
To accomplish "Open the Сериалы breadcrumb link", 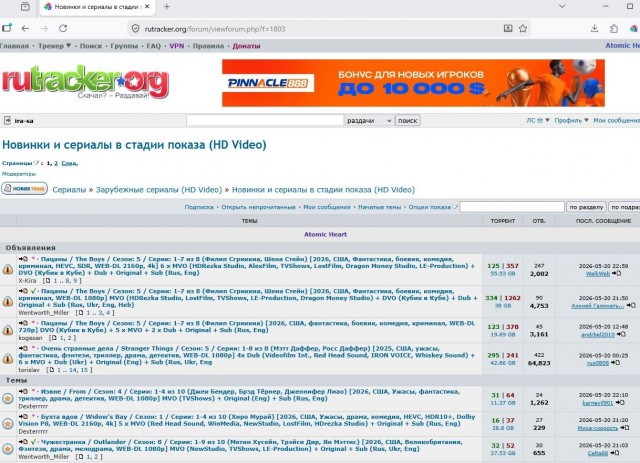I will [69, 190].
